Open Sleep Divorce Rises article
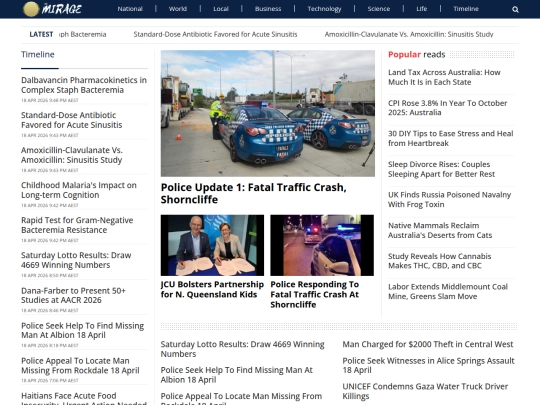This screenshot has width=540, height=405. (x=442, y=169)
